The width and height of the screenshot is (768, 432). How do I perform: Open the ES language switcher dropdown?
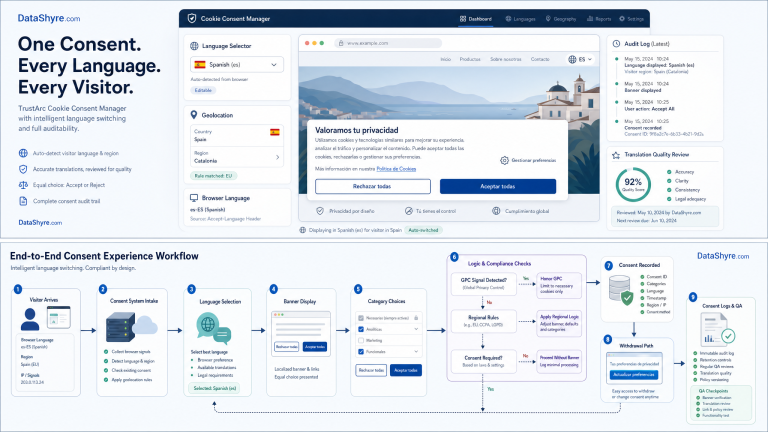point(580,59)
